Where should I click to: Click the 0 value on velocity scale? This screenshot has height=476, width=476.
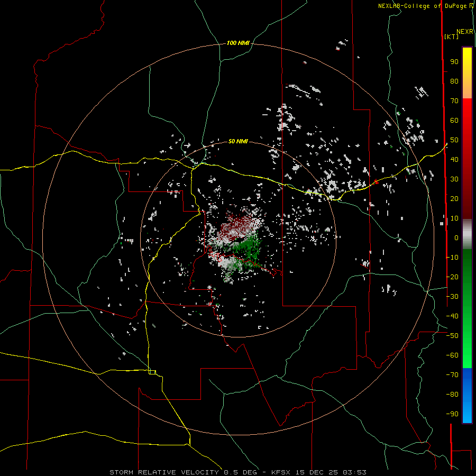point(456,237)
